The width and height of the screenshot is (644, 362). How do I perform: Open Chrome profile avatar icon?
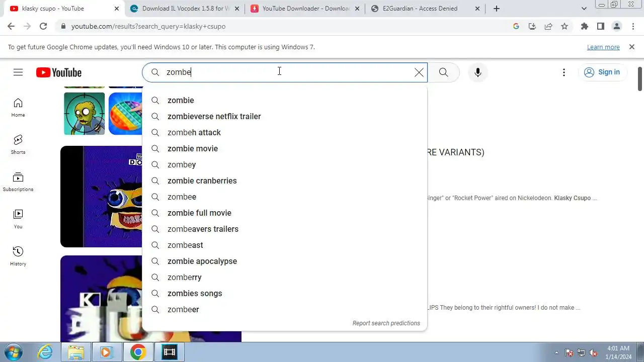pos(617,26)
